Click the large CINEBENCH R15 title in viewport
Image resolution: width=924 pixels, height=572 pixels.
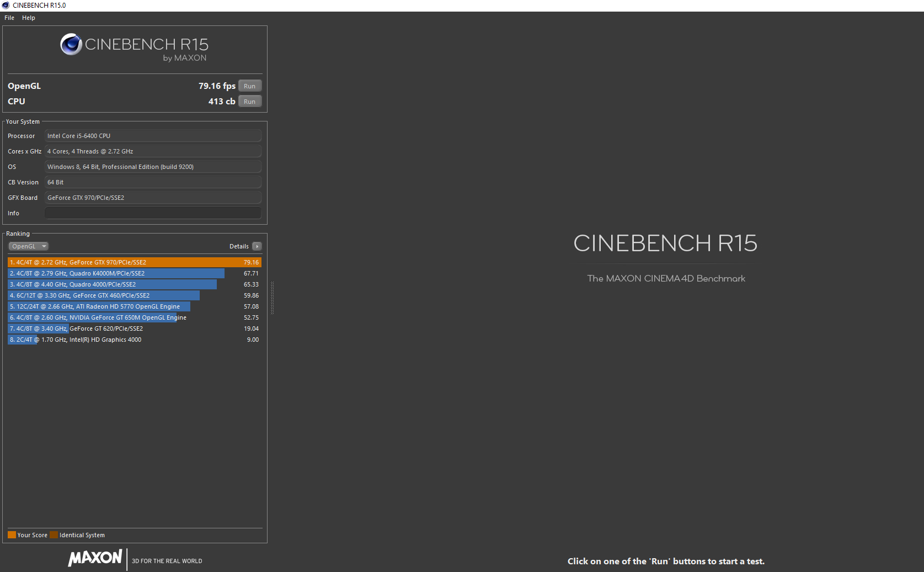[665, 243]
